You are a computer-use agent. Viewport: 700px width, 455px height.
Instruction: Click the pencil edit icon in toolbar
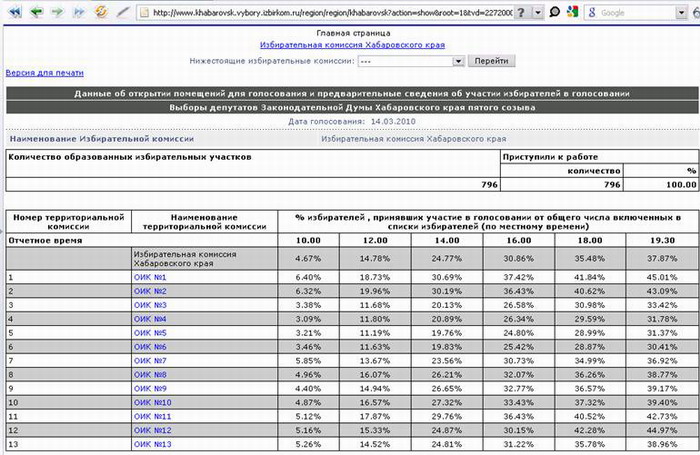123,13
